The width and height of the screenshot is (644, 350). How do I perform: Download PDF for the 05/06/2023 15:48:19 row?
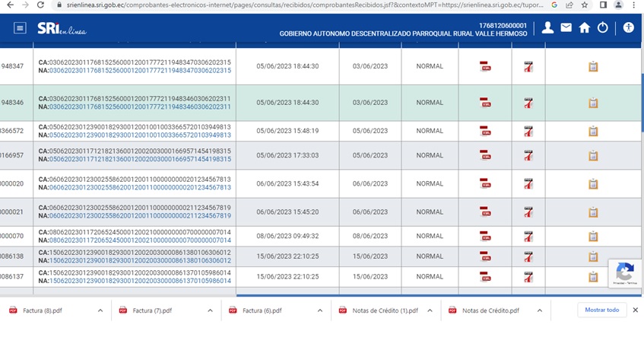528,131
